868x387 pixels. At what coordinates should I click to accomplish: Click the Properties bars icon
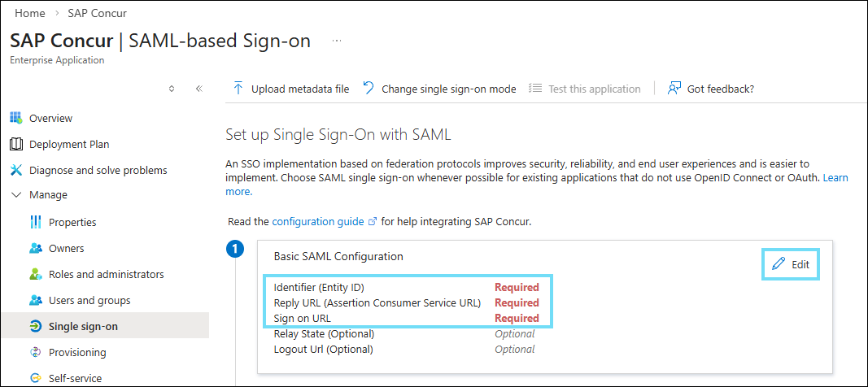pos(36,222)
